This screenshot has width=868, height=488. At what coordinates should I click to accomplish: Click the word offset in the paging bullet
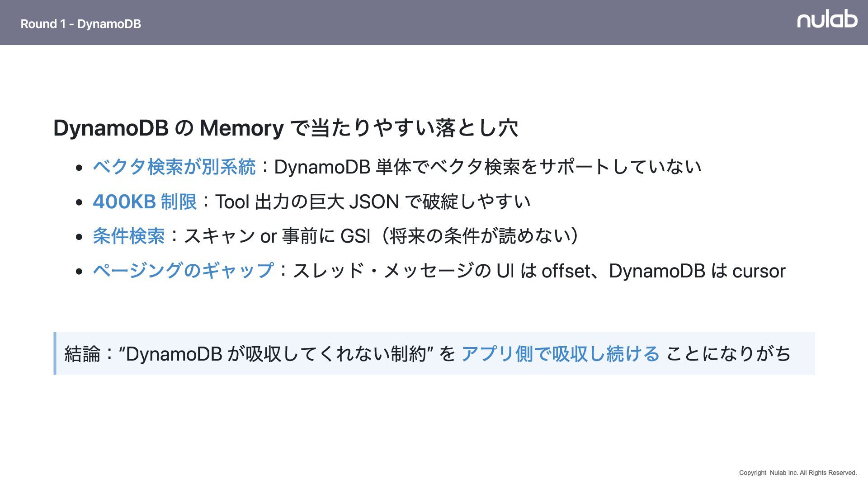566,271
